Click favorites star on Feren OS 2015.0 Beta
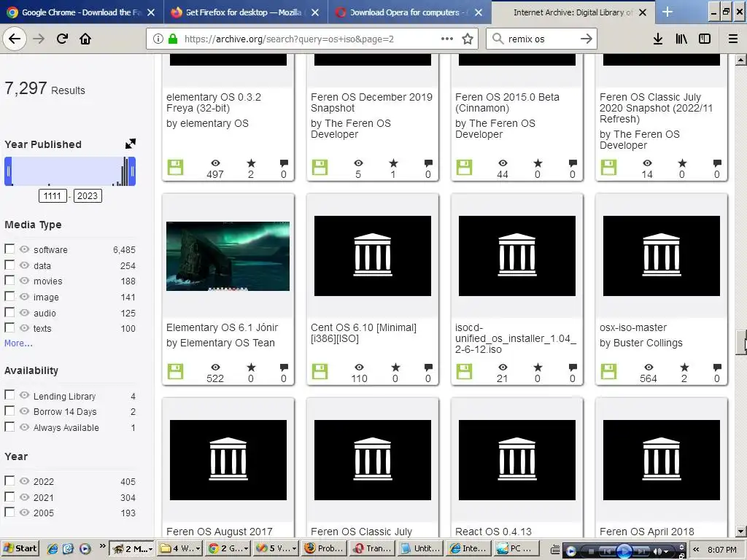The width and height of the screenshot is (747, 560). coord(538,163)
